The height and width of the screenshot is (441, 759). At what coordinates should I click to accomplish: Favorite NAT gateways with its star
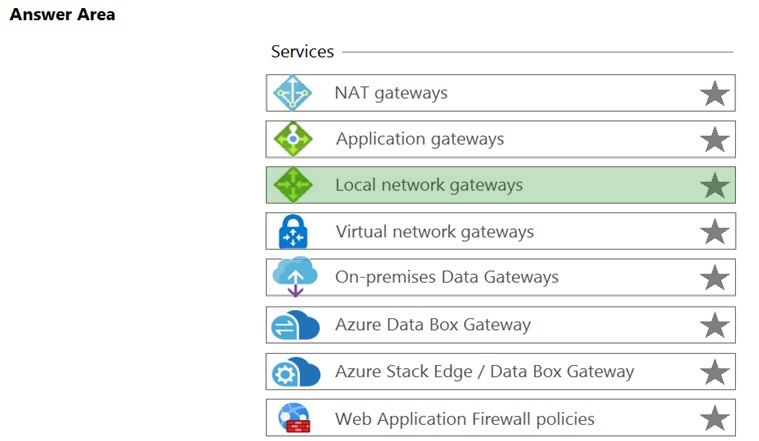coord(714,94)
